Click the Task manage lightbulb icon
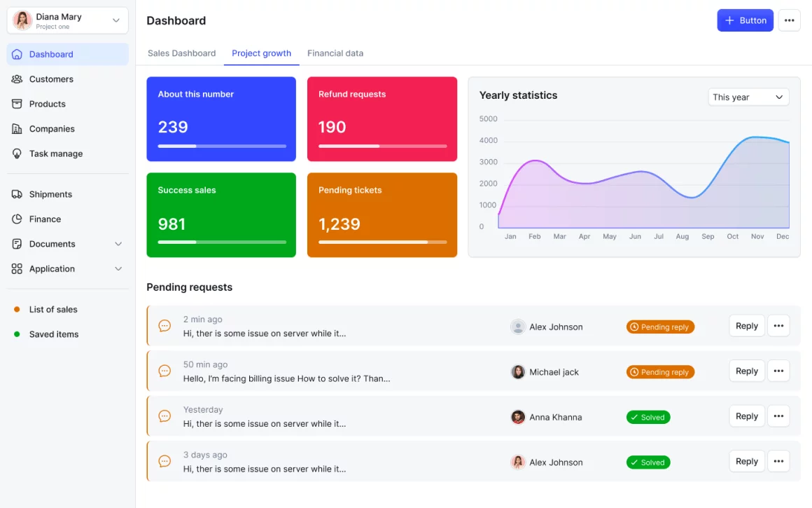 click(17, 153)
